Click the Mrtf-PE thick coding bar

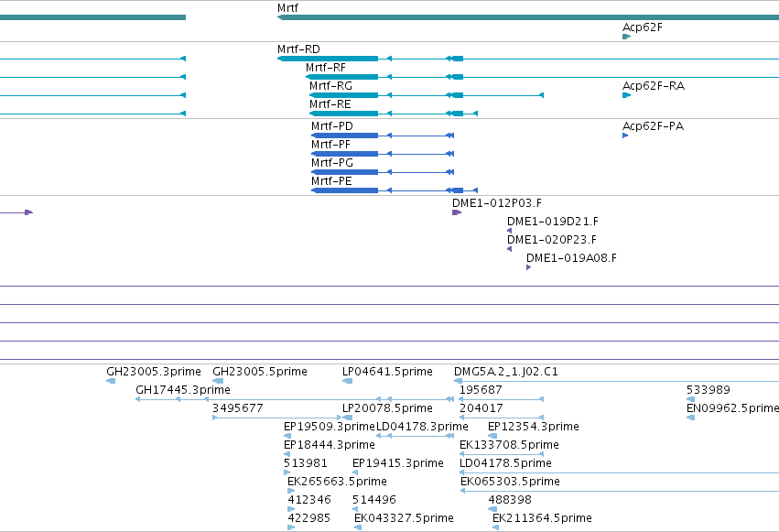pyautogui.click(x=345, y=190)
